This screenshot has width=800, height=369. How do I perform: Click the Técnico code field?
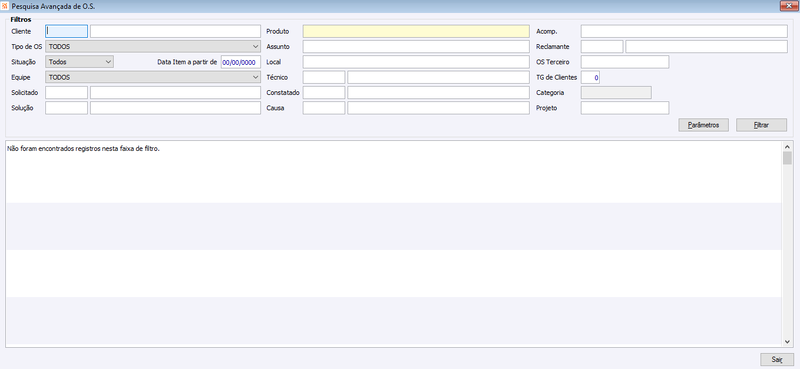click(324, 77)
